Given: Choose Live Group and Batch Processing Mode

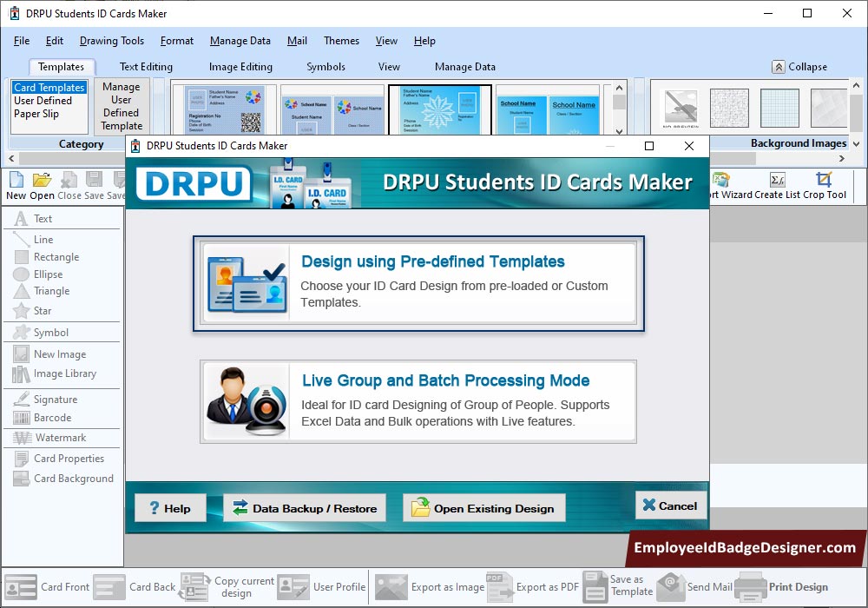Looking at the screenshot, I should point(418,401).
